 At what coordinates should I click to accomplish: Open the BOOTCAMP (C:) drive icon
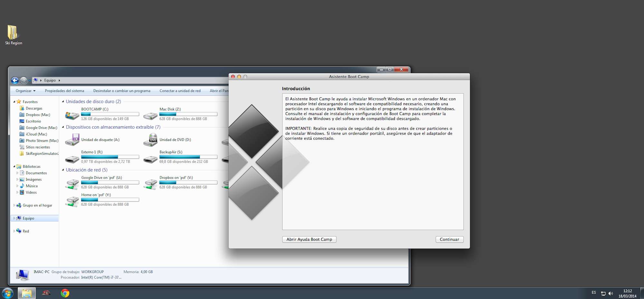(72, 115)
